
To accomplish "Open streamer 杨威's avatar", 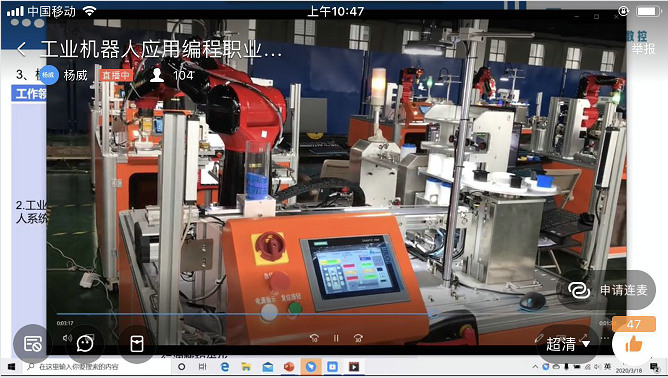I will [49, 75].
